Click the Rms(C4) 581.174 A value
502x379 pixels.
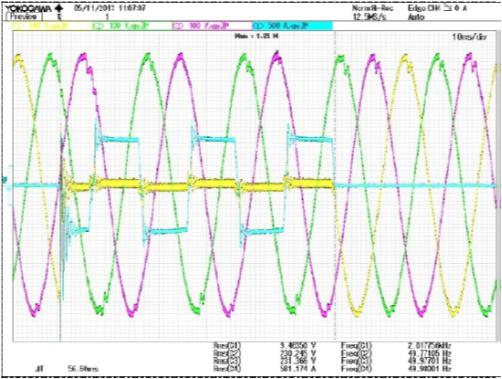(298, 369)
